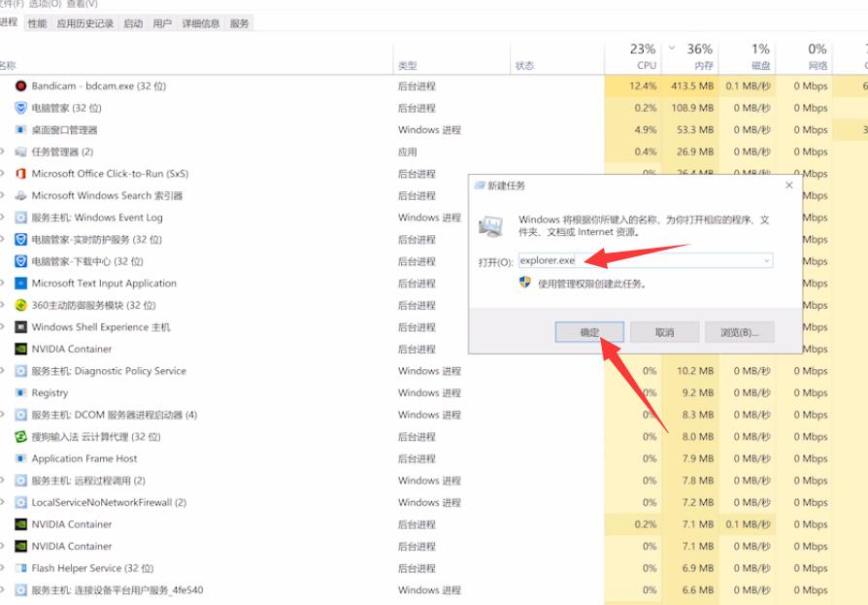This screenshot has width=868, height=605.
Task: Switch to the 详细信息 tab
Action: [201, 23]
